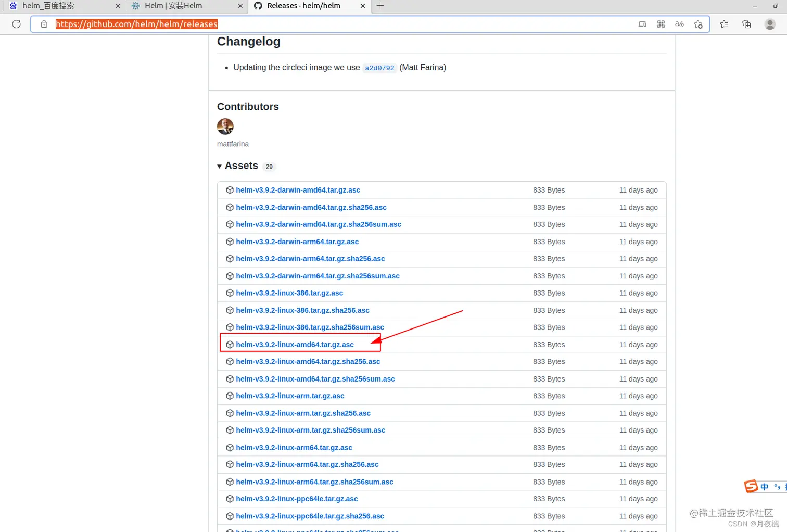Close the Releases helm/helm tab
The height and width of the screenshot is (532, 787).
pyautogui.click(x=363, y=6)
